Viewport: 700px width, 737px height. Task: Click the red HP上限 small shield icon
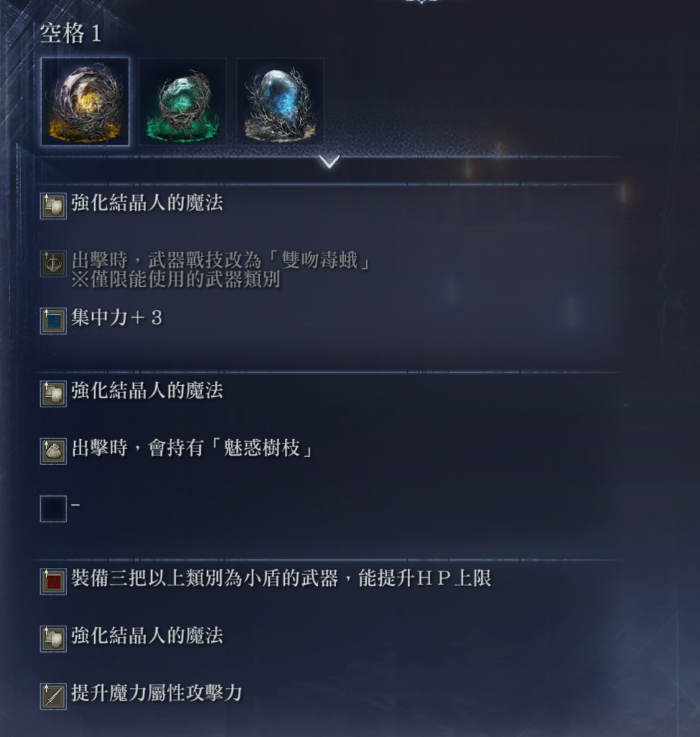53,582
